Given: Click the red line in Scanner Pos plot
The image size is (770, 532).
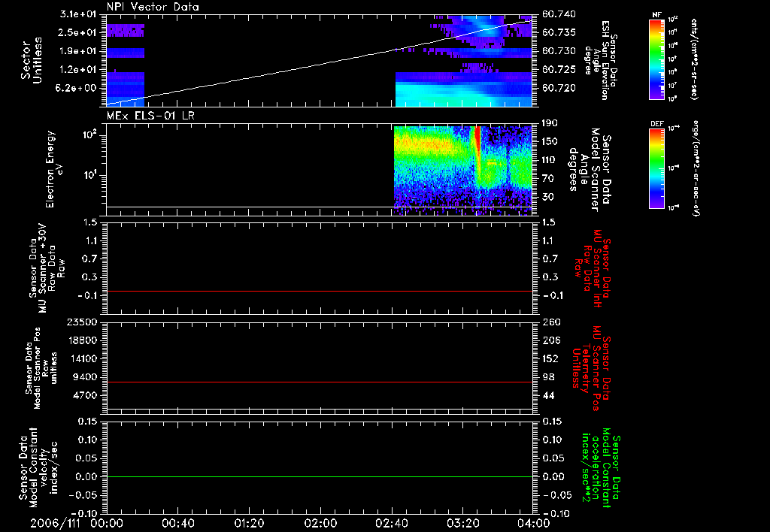Looking at the screenshot, I should [319, 382].
